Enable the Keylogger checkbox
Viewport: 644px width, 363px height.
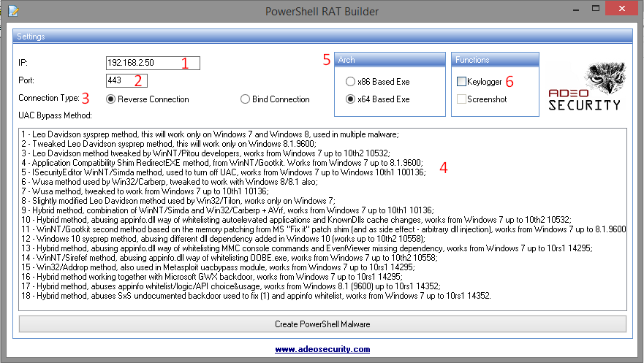[x=462, y=82]
